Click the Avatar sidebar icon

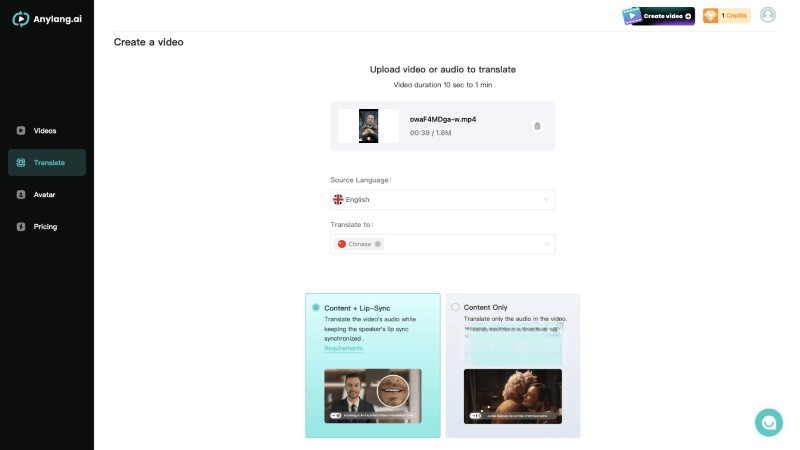(x=21, y=195)
